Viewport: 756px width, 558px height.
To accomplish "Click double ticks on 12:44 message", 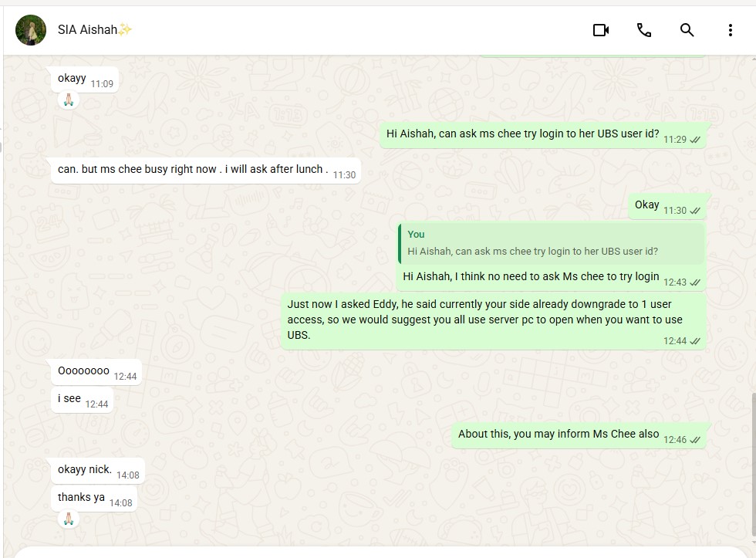I will coord(695,341).
